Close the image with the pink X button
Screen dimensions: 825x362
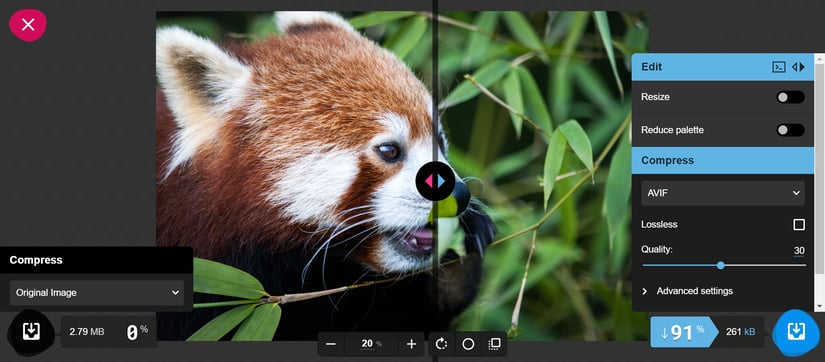pyautogui.click(x=28, y=25)
